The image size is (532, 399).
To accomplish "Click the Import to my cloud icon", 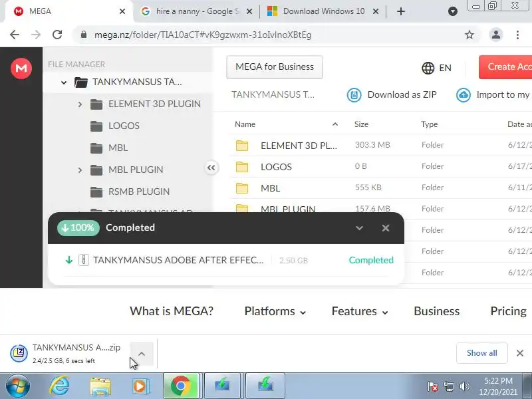I will [x=463, y=94].
